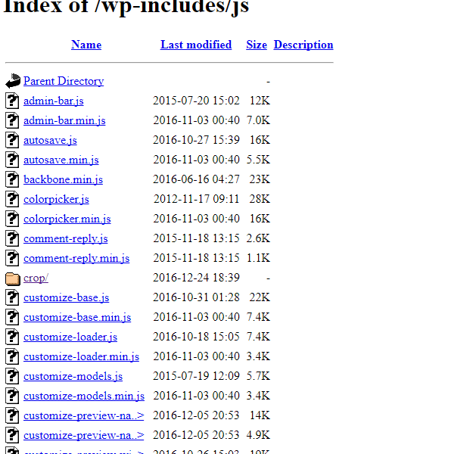Open the admin-bar.min.js file link
Viewport: 476px width, 454px height.
click(64, 120)
